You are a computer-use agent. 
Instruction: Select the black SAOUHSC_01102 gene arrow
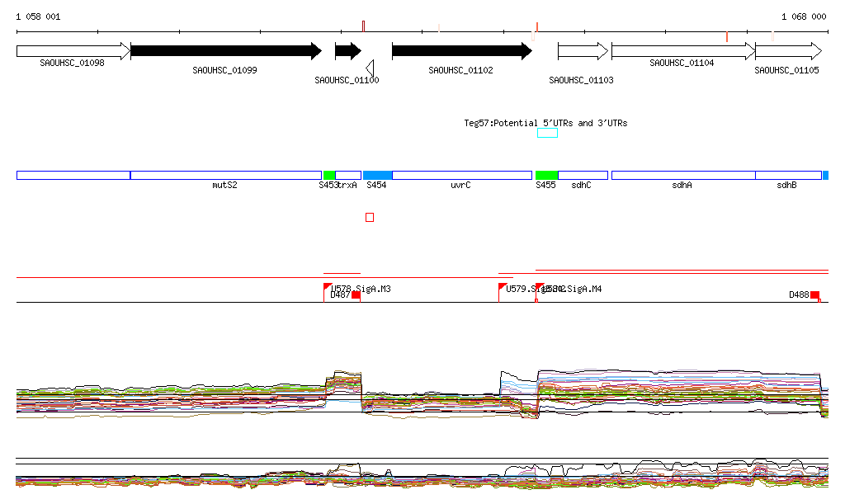462,51
